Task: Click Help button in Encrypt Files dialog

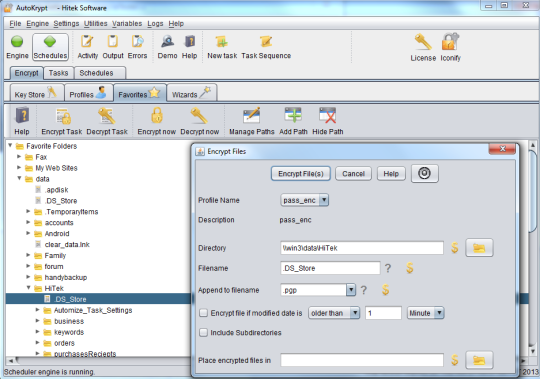Action: coord(391,173)
